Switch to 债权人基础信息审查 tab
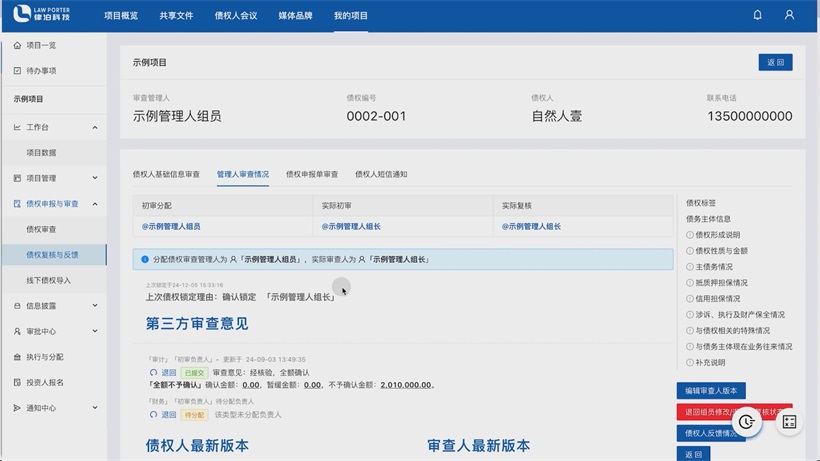The image size is (820, 461). point(166,175)
